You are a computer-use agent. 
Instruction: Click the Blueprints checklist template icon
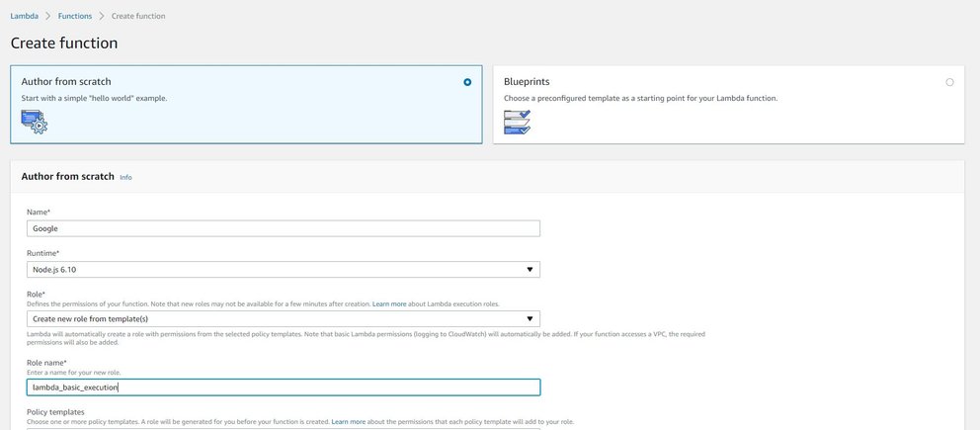coord(517,122)
